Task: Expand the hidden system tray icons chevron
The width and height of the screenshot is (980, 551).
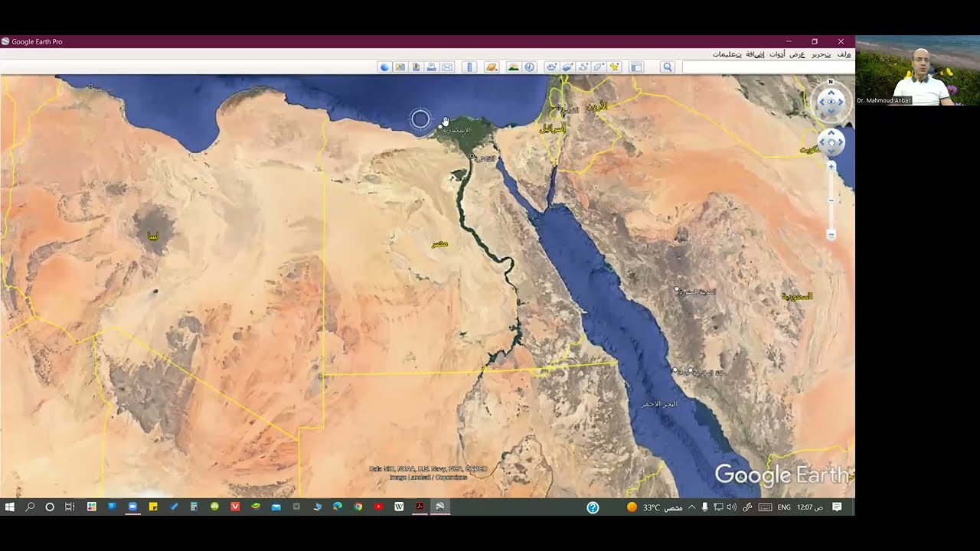Action: point(692,507)
